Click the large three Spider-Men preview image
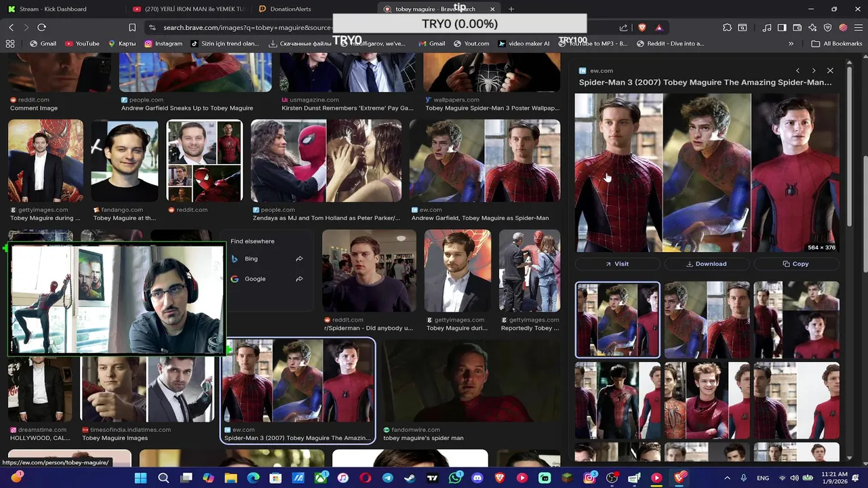This screenshot has width=868, height=488. [x=707, y=173]
